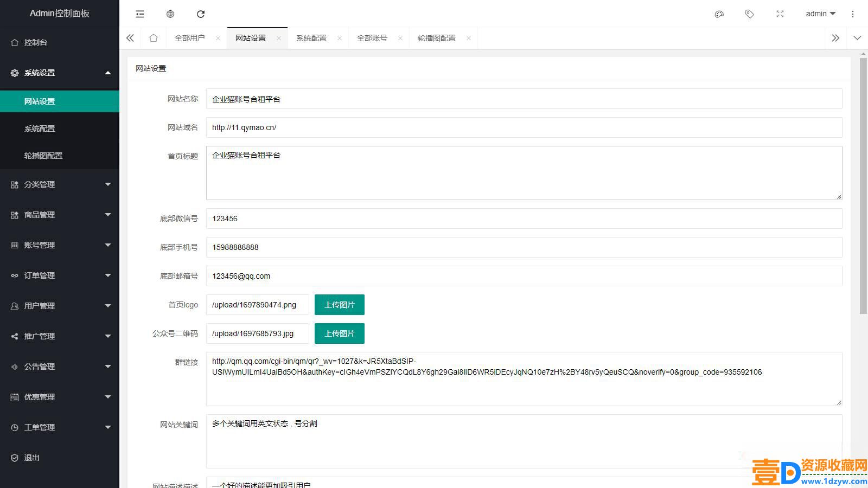
Task: Expand the 推广管理 sidebar menu
Action: tap(60, 336)
